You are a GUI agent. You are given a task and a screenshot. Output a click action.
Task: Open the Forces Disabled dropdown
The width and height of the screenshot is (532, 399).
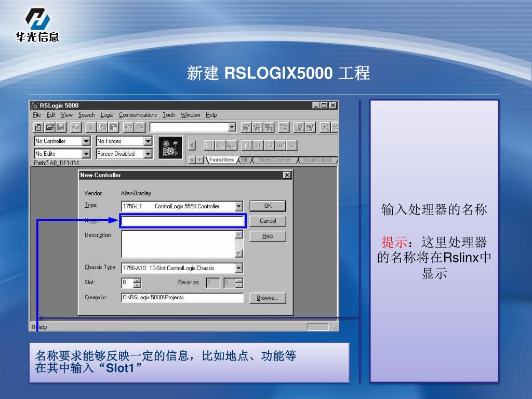[148, 154]
